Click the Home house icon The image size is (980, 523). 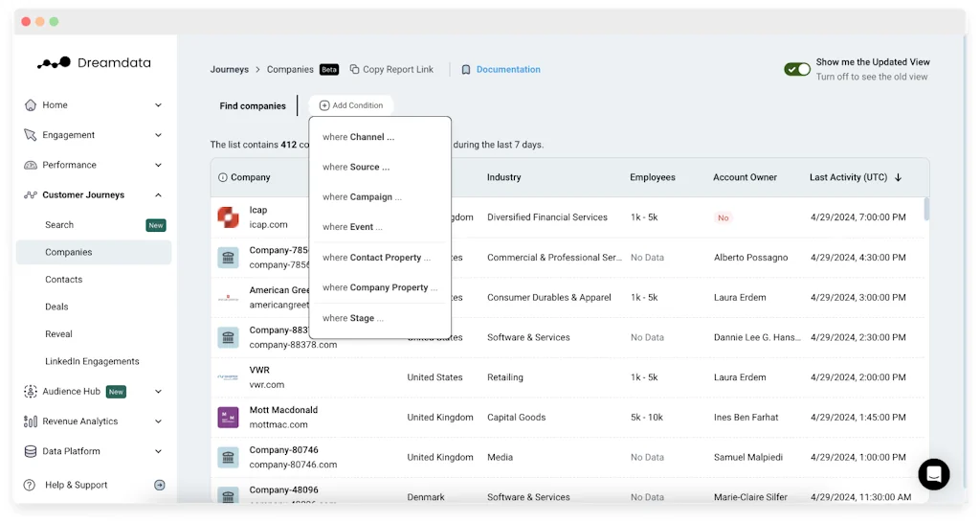[30, 105]
